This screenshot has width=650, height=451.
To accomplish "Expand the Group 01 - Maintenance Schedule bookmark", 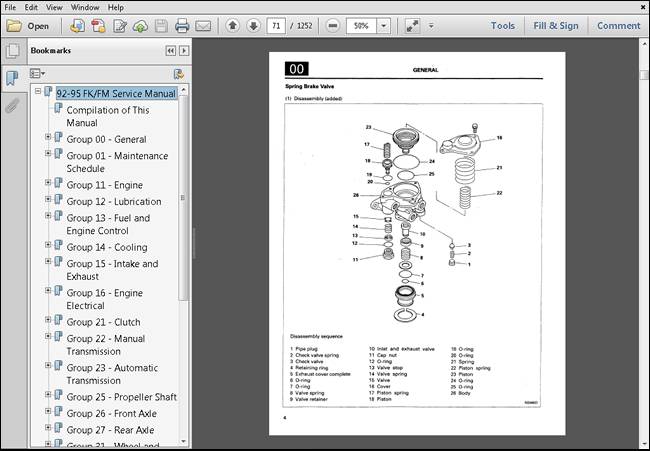I will (x=48, y=153).
